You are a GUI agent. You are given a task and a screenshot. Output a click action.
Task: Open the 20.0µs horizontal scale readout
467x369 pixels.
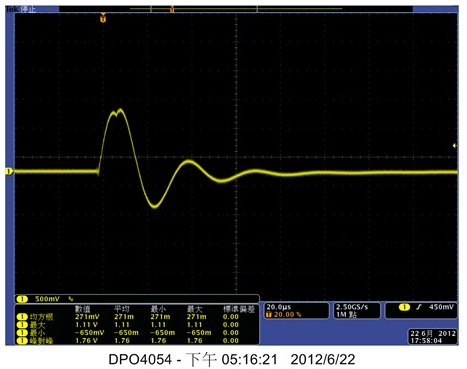(x=278, y=307)
